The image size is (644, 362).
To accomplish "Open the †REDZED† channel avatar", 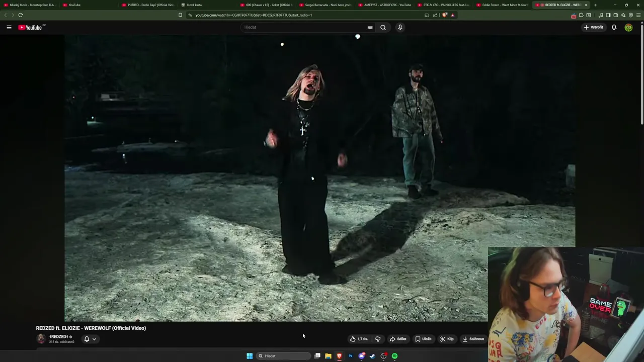I will 41,338.
